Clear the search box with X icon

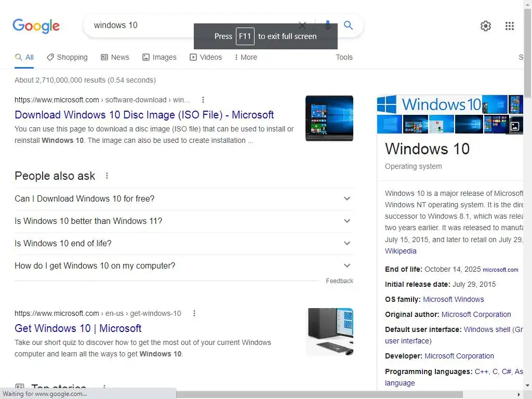302,25
